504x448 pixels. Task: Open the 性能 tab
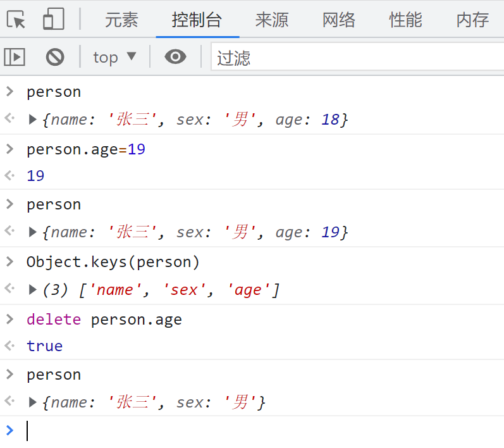pos(406,20)
